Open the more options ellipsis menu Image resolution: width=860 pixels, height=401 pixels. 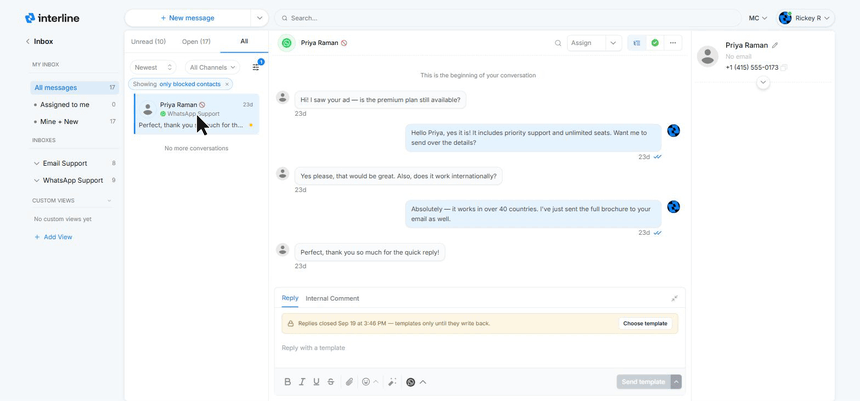[673, 43]
